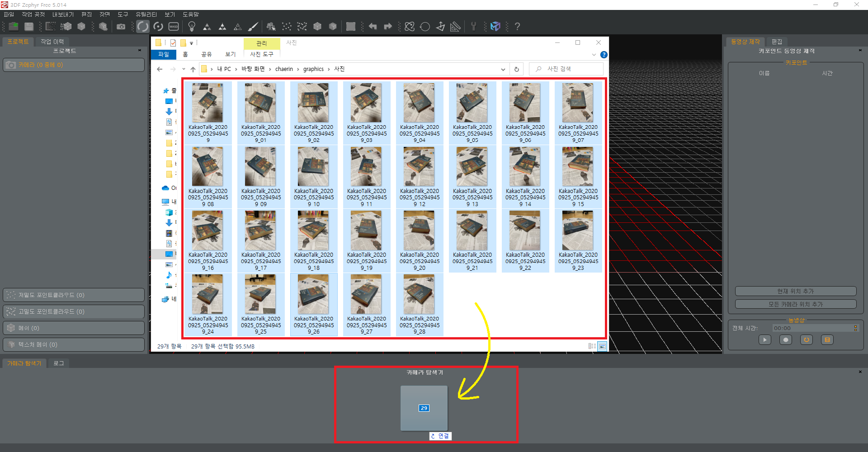The height and width of the screenshot is (452, 868).
Task: Expand chevron after 'chaerin' in address path
Action: [298, 69]
